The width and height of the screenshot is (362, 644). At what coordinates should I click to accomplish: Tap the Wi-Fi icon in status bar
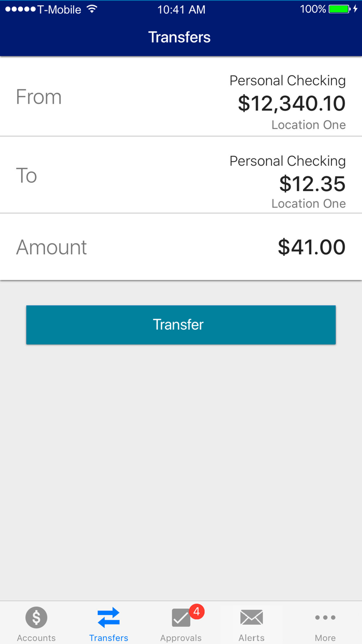click(92, 9)
